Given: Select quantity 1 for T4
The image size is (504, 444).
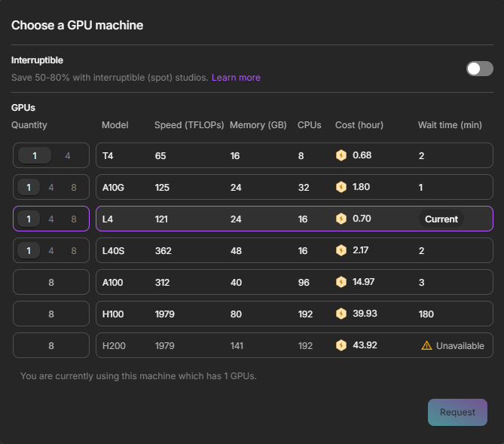Looking at the screenshot, I should [x=35, y=156].
